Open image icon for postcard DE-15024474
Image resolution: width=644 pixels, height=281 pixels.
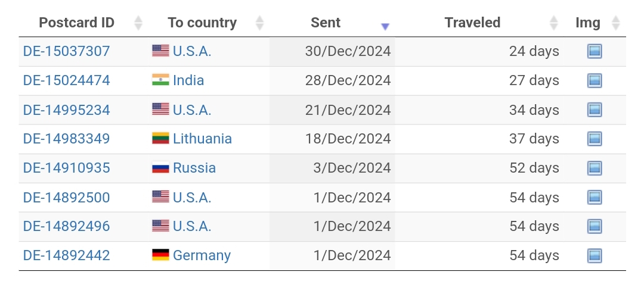(x=594, y=80)
